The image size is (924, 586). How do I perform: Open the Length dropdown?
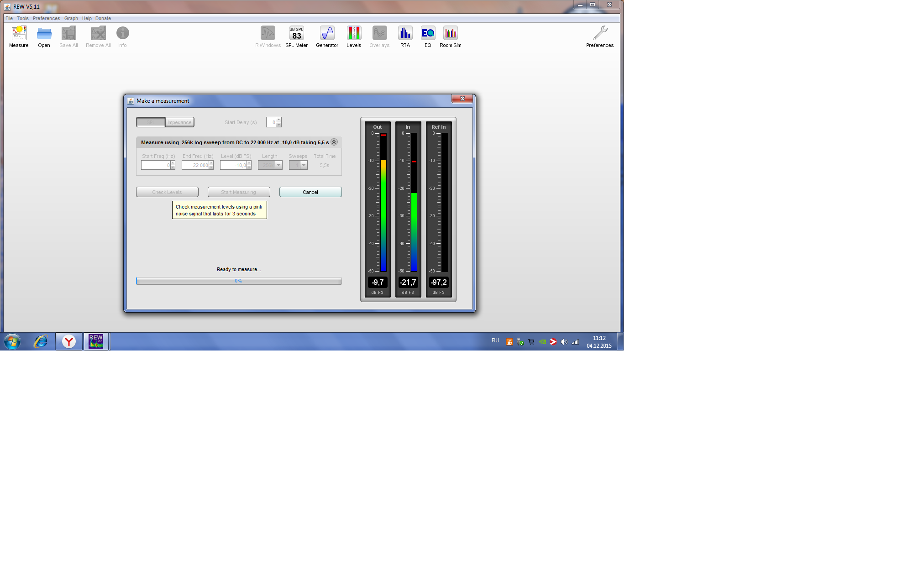tap(278, 165)
